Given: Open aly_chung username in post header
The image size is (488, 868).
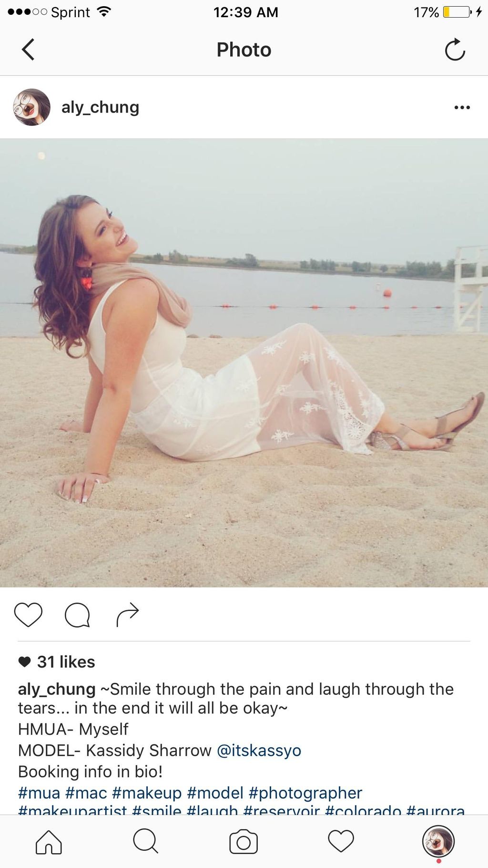Looking at the screenshot, I should point(100,108).
